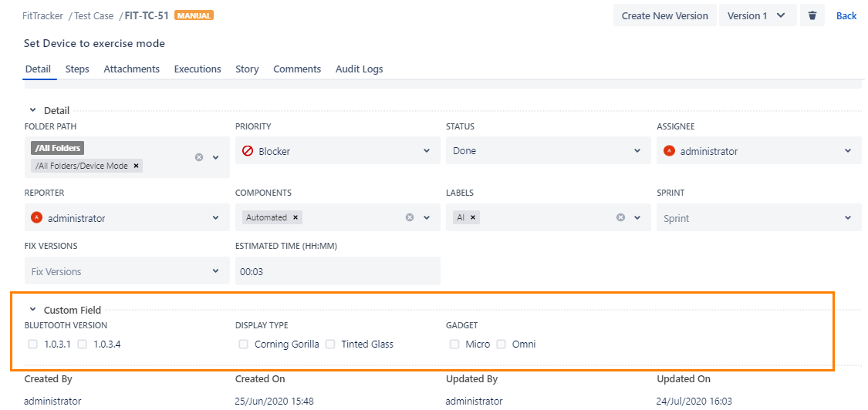Remove the Device Mode folder tag
Screen dimensions: 868x410
coord(137,166)
